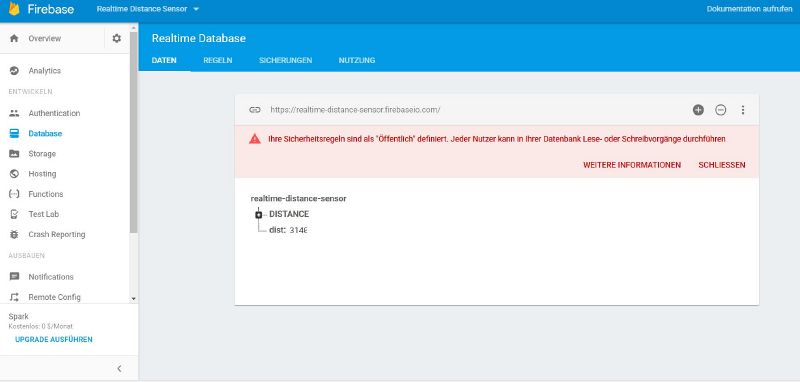This screenshot has width=800, height=382.
Task: Click the AUSBAUEN section label
Action: click(27, 256)
